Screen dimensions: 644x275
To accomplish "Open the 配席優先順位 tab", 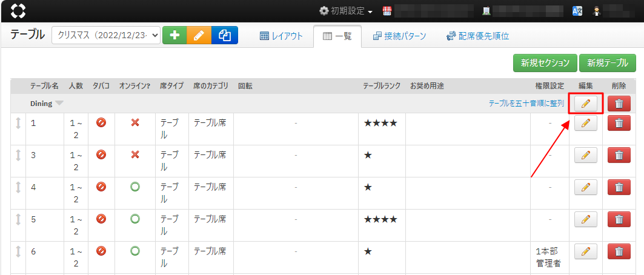I will point(477,36).
